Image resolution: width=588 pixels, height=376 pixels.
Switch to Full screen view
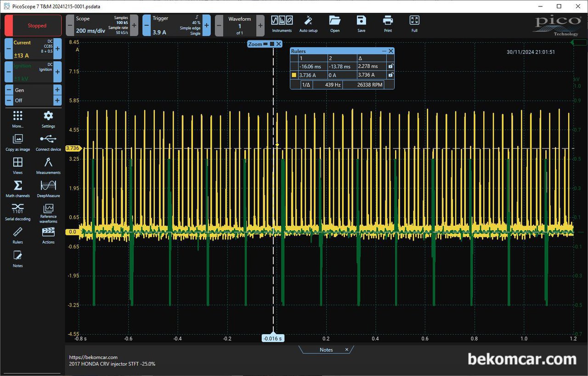(414, 24)
